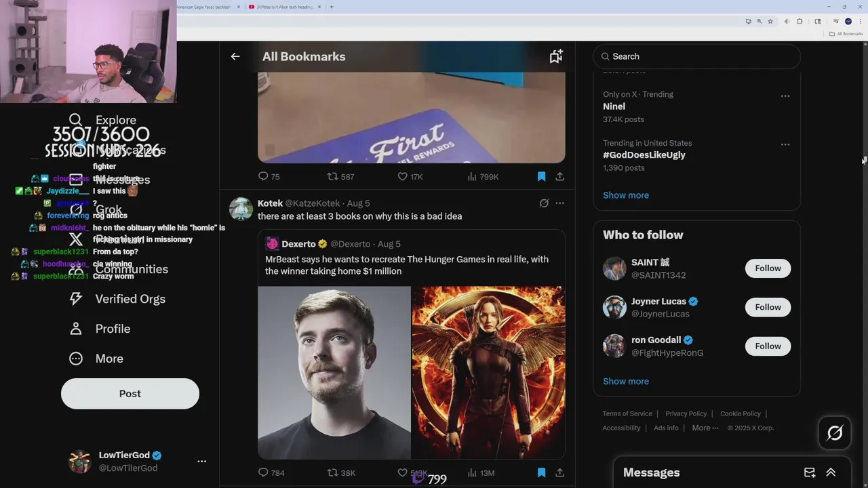868x488 pixels.
Task: Open a new browser tab
Action: (331, 7)
